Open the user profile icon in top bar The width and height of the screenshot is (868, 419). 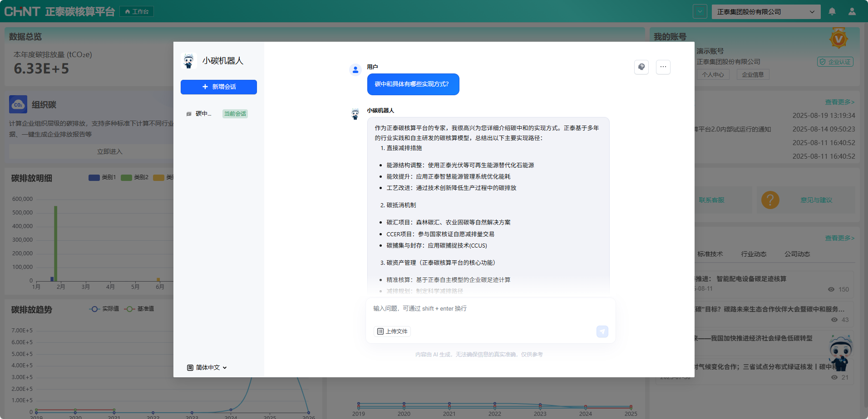852,11
